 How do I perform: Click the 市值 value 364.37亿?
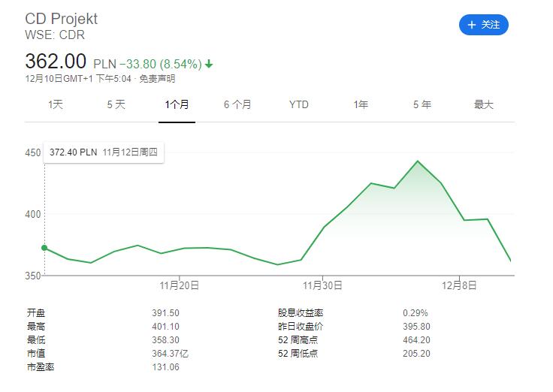click(x=170, y=353)
